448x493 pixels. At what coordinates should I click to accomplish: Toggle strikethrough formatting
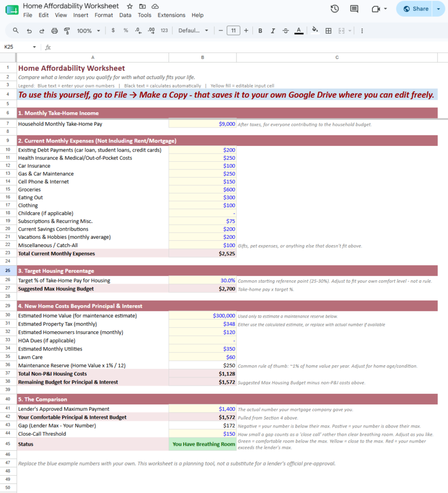pos(286,31)
